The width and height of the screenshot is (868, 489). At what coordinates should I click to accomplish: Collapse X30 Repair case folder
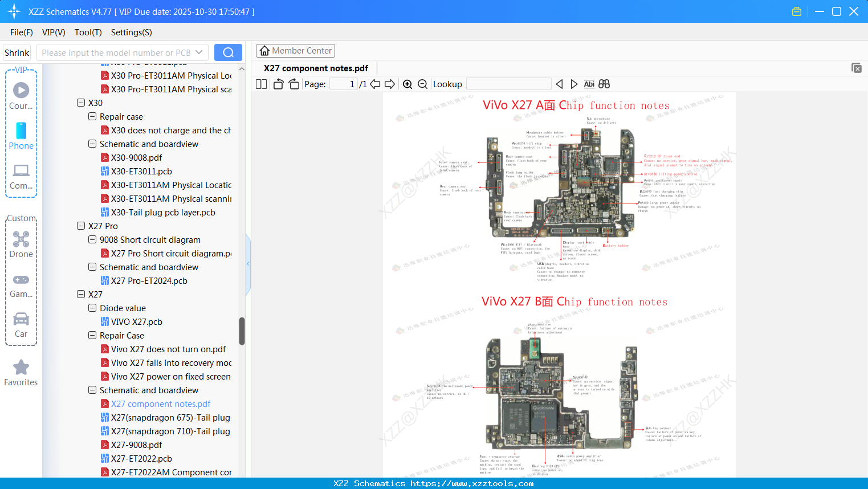click(92, 116)
